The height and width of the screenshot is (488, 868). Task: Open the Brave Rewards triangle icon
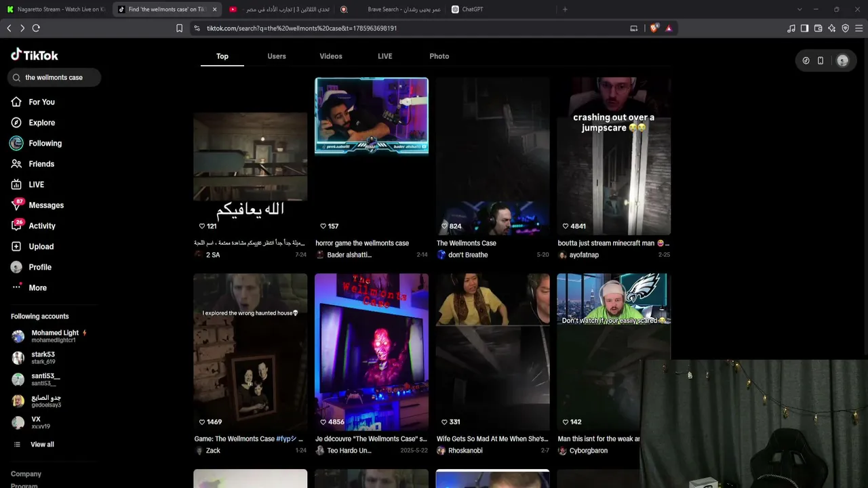(x=669, y=28)
